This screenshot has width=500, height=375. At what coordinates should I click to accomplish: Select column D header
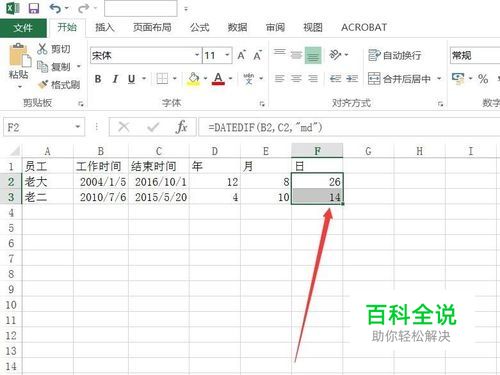click(x=215, y=151)
